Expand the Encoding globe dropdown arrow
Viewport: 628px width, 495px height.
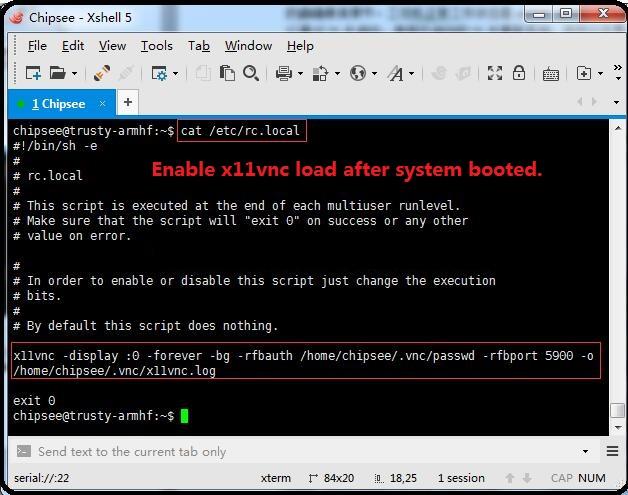[374, 74]
